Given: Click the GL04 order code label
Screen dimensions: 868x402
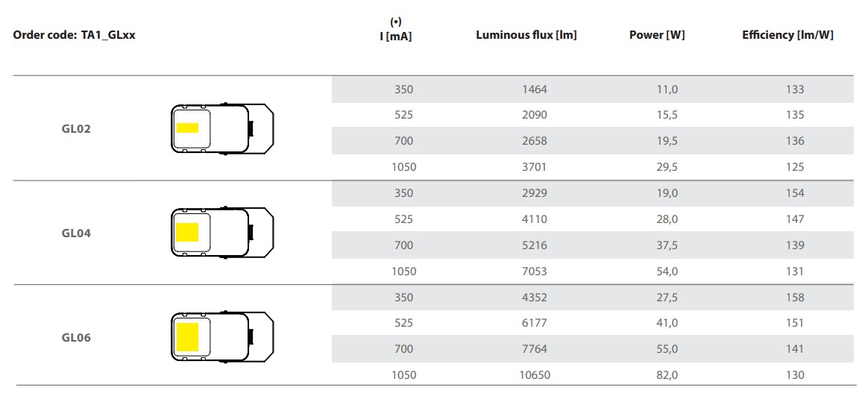Looking at the screenshot, I should click(76, 233).
